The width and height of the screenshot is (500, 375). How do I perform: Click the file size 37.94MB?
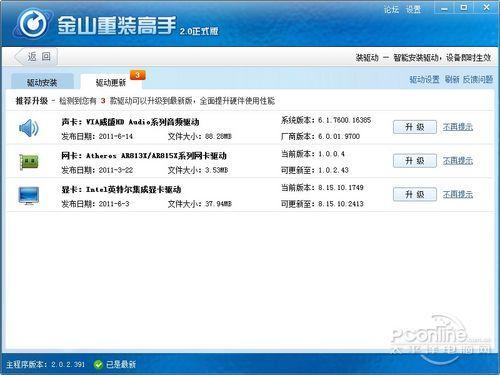pos(218,204)
